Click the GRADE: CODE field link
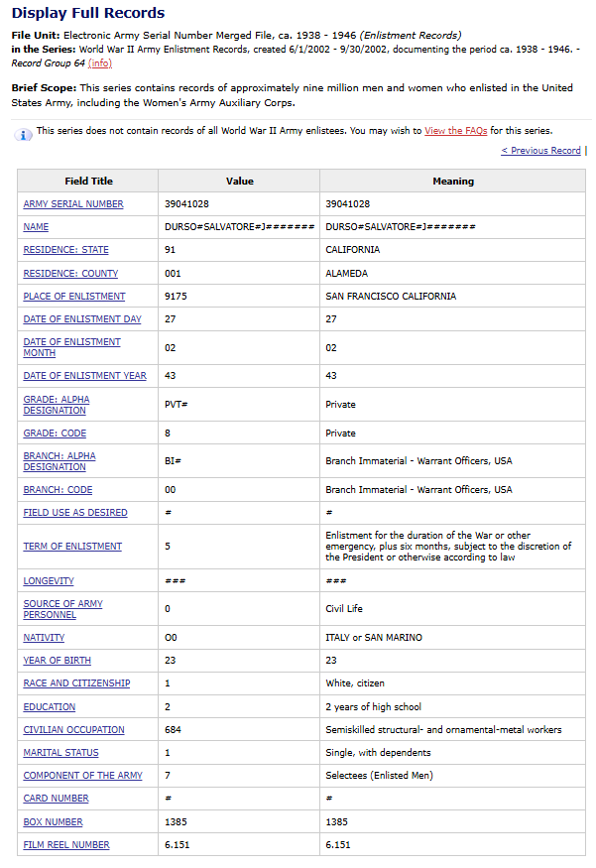This screenshot has height=868, width=596. coord(55,434)
